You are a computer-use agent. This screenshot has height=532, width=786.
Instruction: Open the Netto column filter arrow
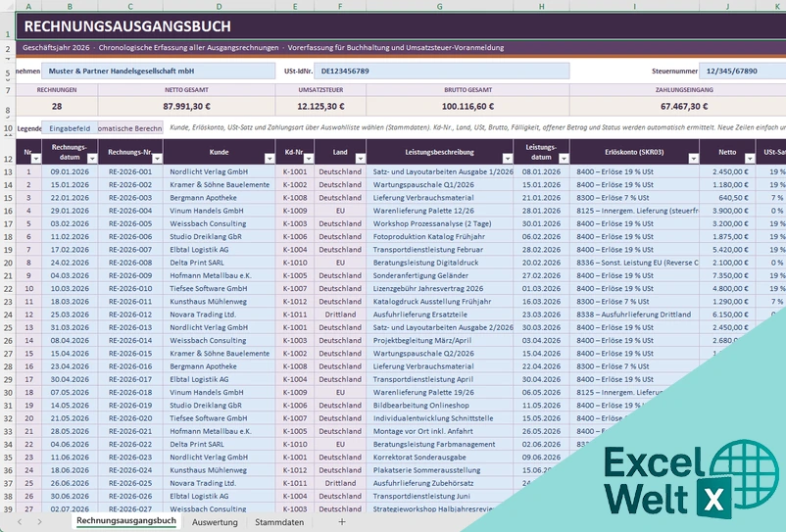(750, 159)
